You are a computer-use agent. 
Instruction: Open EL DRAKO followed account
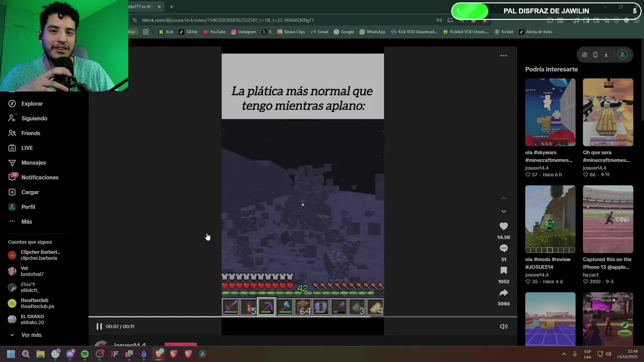point(26,319)
